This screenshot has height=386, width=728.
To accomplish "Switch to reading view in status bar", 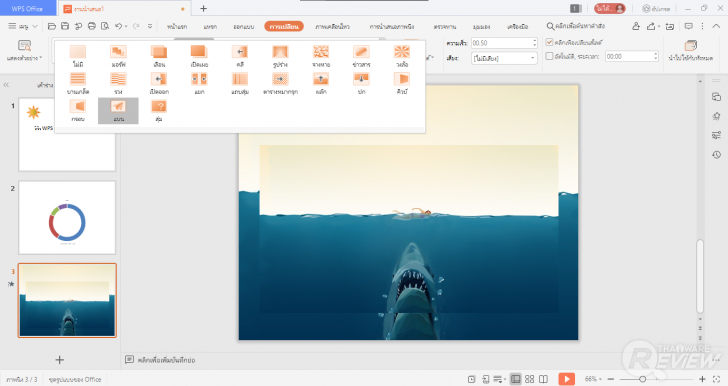I will [543, 379].
